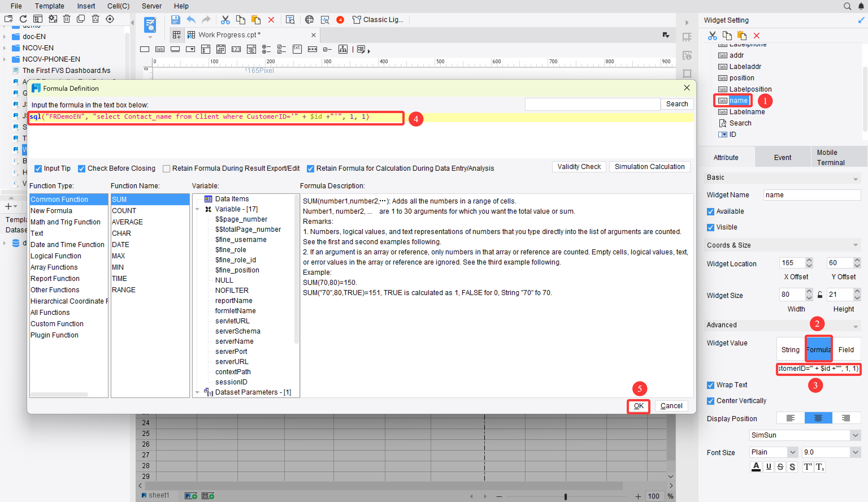Viewport: 868px width, 502px height.
Task: Click the Bold-colored font color A icon
Action: pyautogui.click(x=756, y=467)
